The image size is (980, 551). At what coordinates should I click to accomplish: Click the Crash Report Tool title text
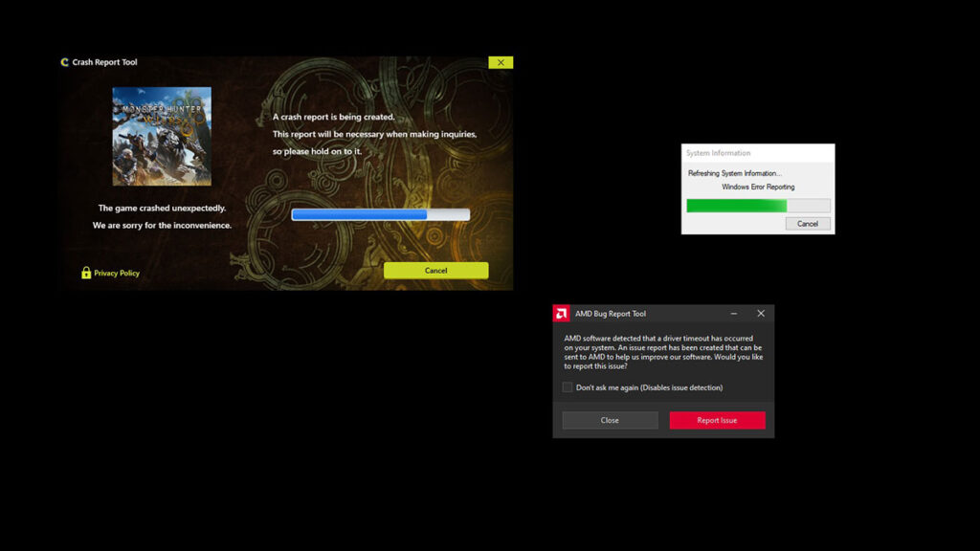pyautogui.click(x=104, y=63)
